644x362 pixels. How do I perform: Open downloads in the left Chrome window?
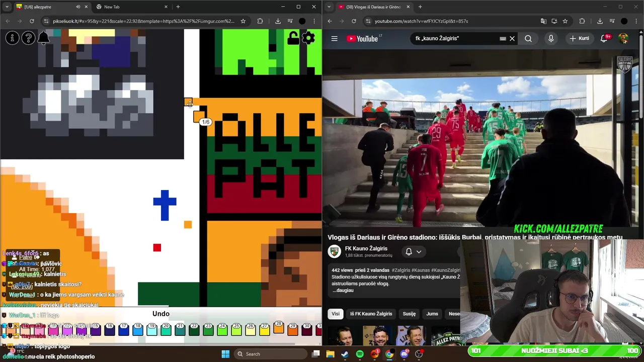click(x=278, y=21)
